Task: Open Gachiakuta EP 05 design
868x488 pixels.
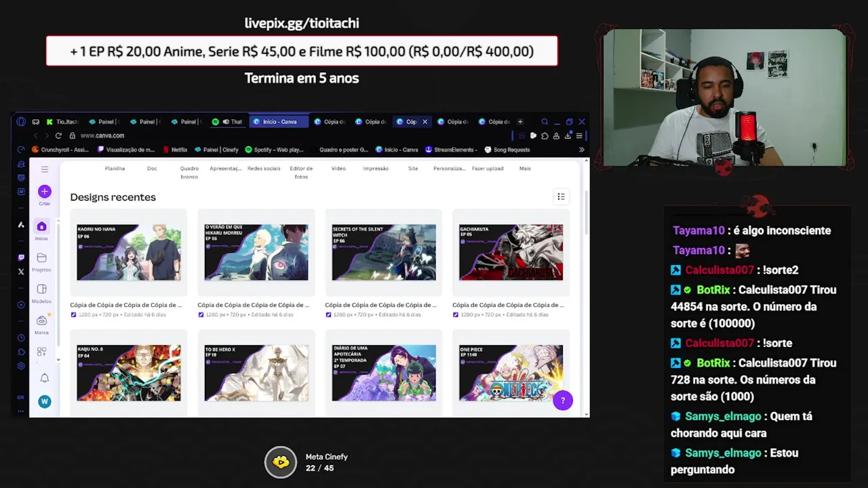Action: click(511, 252)
